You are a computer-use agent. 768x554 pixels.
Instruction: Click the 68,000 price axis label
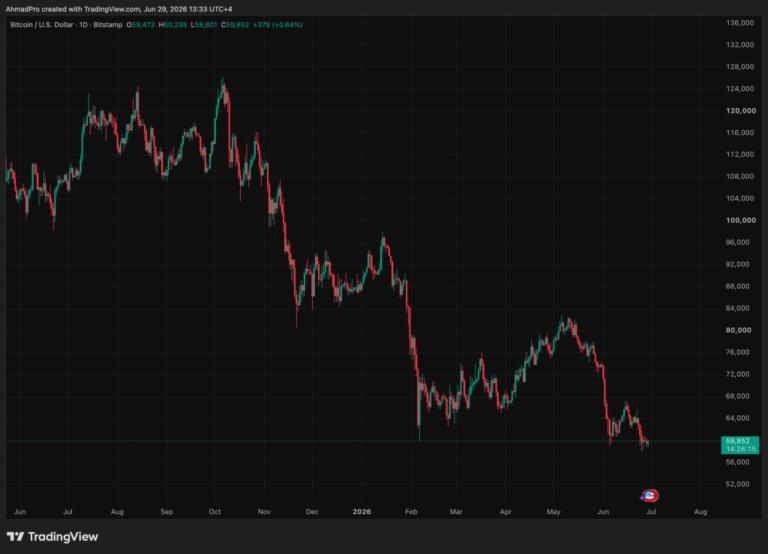coord(738,396)
